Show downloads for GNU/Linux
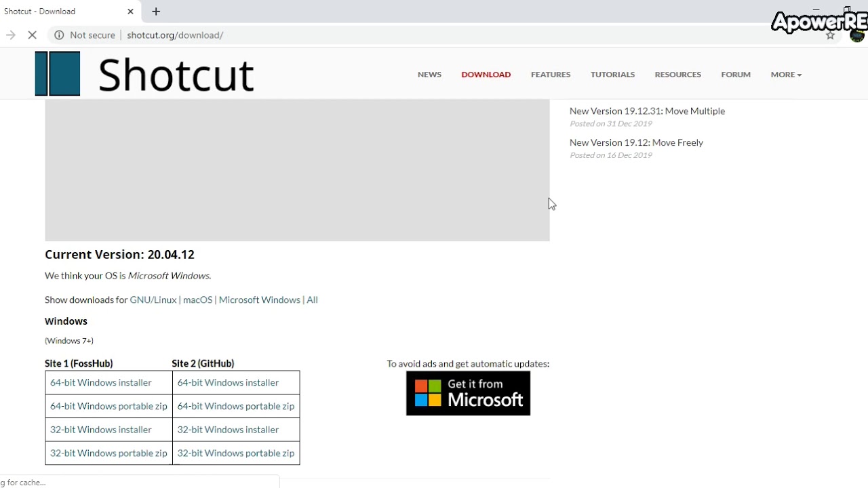Viewport: 868px width, 488px height. (x=153, y=300)
